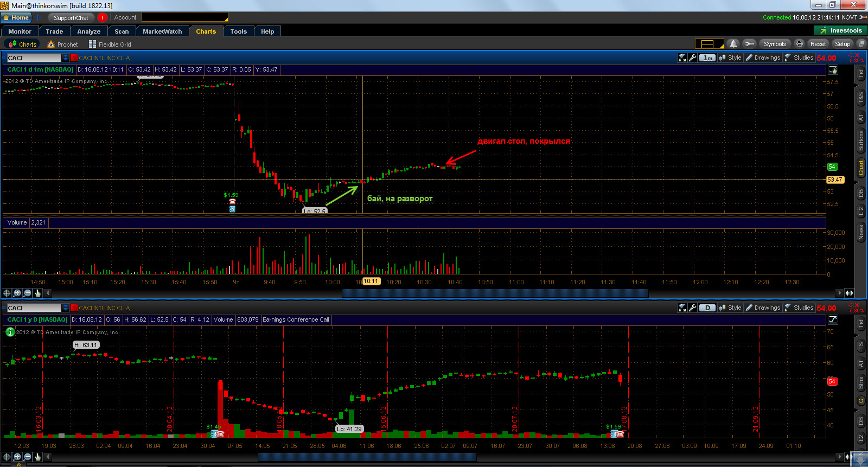Click the Account selector field

coord(185,17)
